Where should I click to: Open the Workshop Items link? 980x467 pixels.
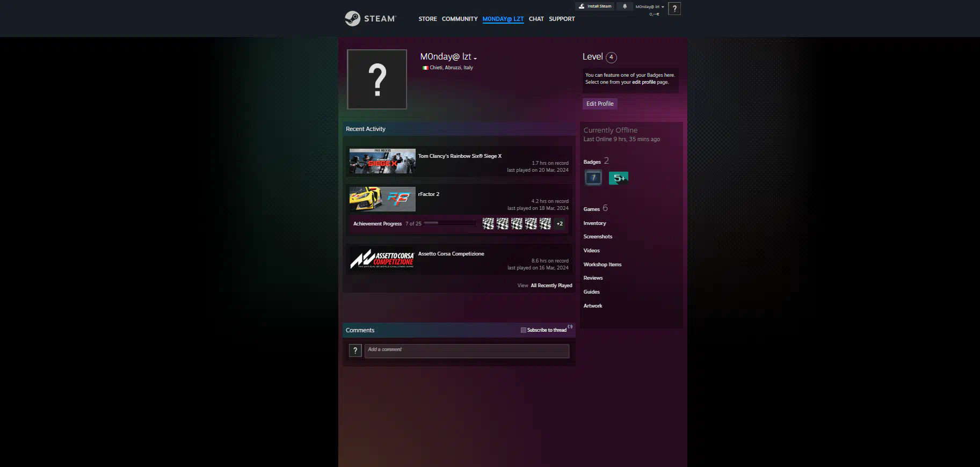click(x=602, y=265)
